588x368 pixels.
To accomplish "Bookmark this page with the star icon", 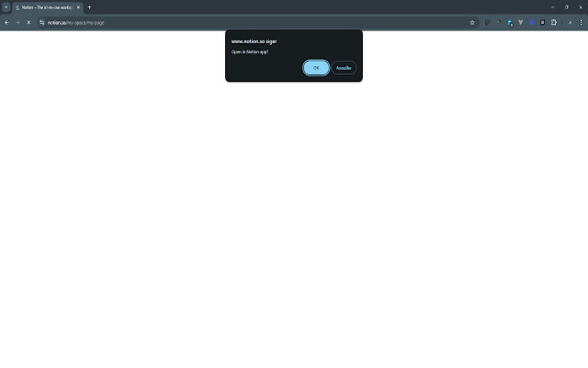I will (472, 23).
